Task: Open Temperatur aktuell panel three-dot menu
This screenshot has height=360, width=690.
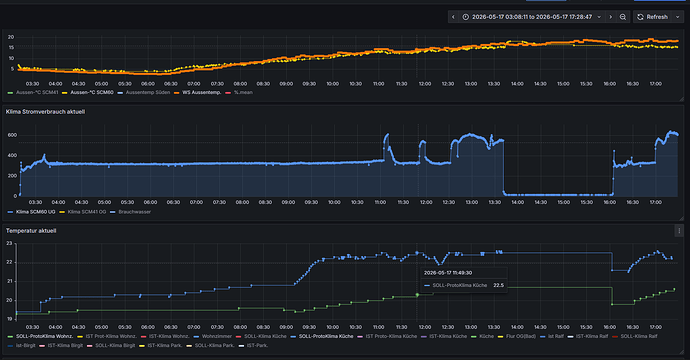Action: (x=679, y=231)
